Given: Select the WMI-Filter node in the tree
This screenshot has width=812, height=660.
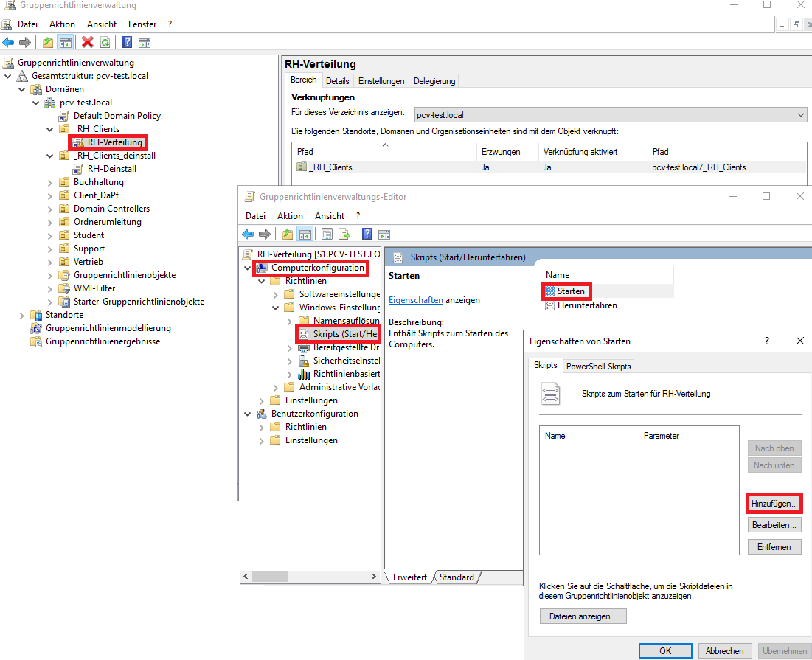Looking at the screenshot, I should [x=94, y=288].
